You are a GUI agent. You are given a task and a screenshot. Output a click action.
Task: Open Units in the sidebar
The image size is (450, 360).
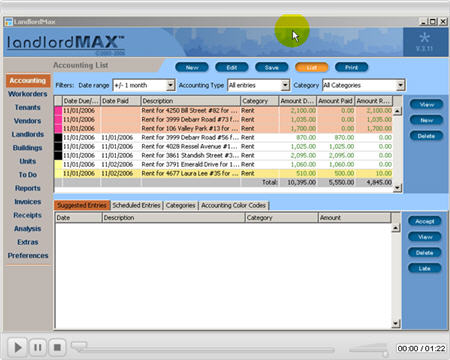(28, 161)
